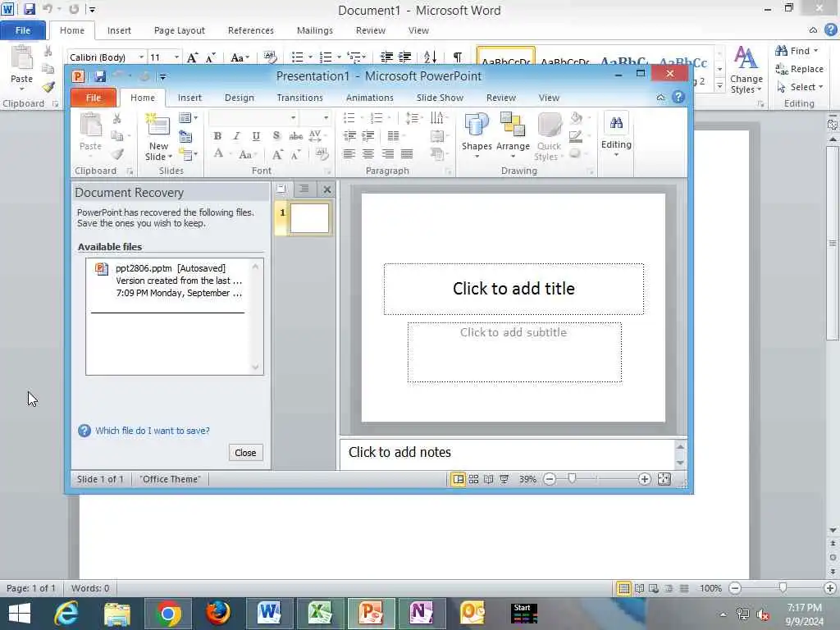Image resolution: width=840 pixels, height=630 pixels.
Task: Close the slides outline pane
Action: [x=327, y=189]
